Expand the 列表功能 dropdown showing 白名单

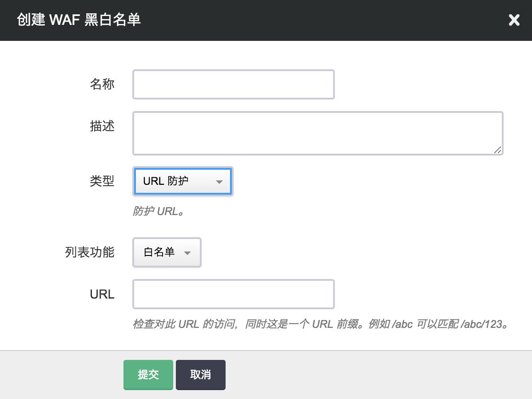coord(167,252)
